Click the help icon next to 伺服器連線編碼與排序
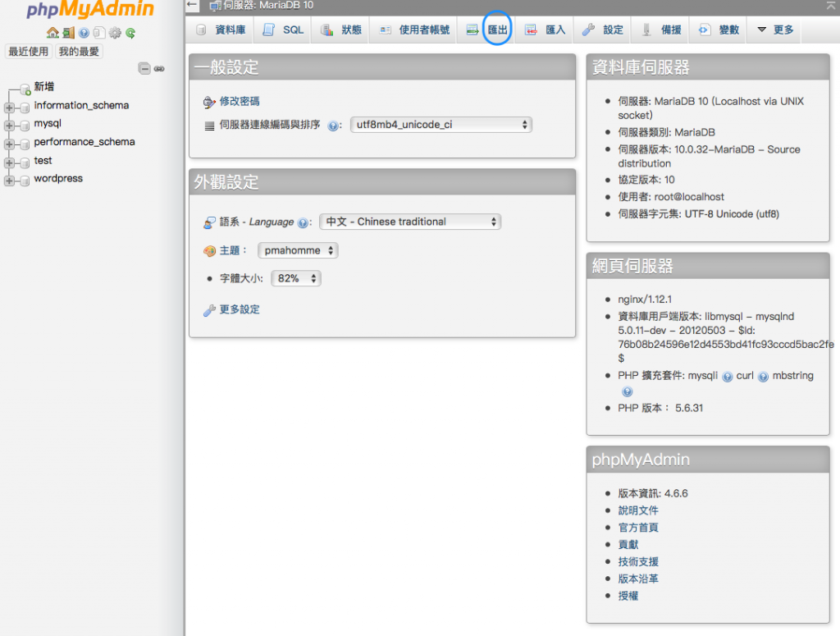Viewport: 840px width, 636px height. 333,126
